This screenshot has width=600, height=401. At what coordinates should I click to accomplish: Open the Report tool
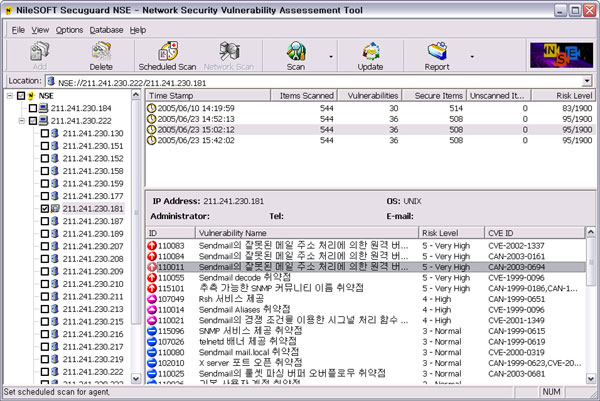click(x=437, y=52)
